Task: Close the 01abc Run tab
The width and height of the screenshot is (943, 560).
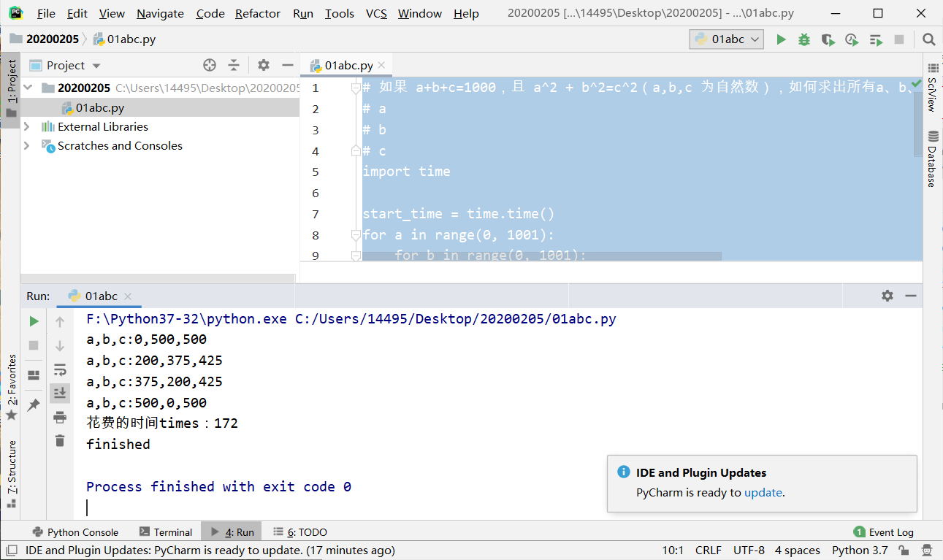Action: (x=128, y=296)
